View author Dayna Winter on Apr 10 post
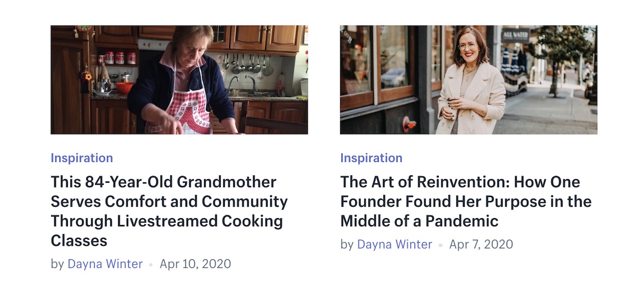 tap(105, 264)
